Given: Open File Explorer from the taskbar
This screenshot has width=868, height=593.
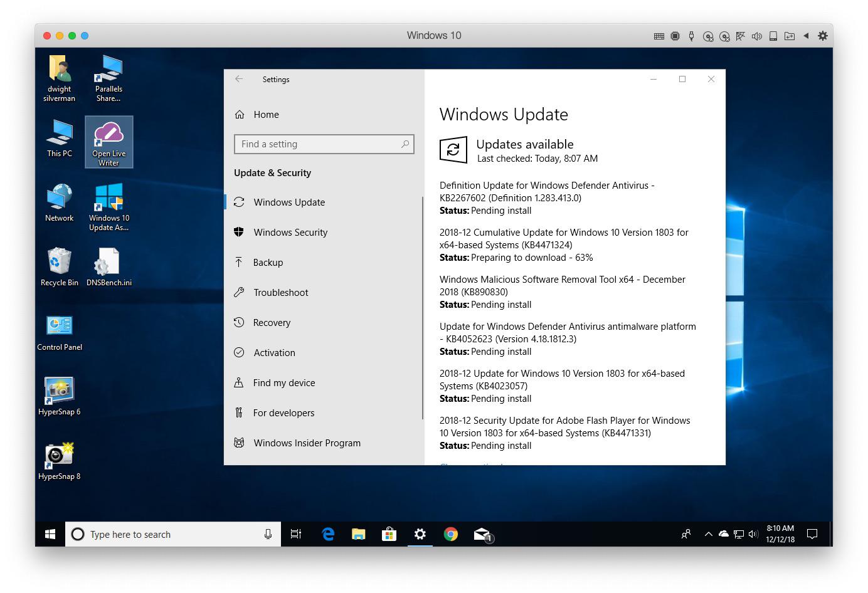Looking at the screenshot, I should click(358, 534).
